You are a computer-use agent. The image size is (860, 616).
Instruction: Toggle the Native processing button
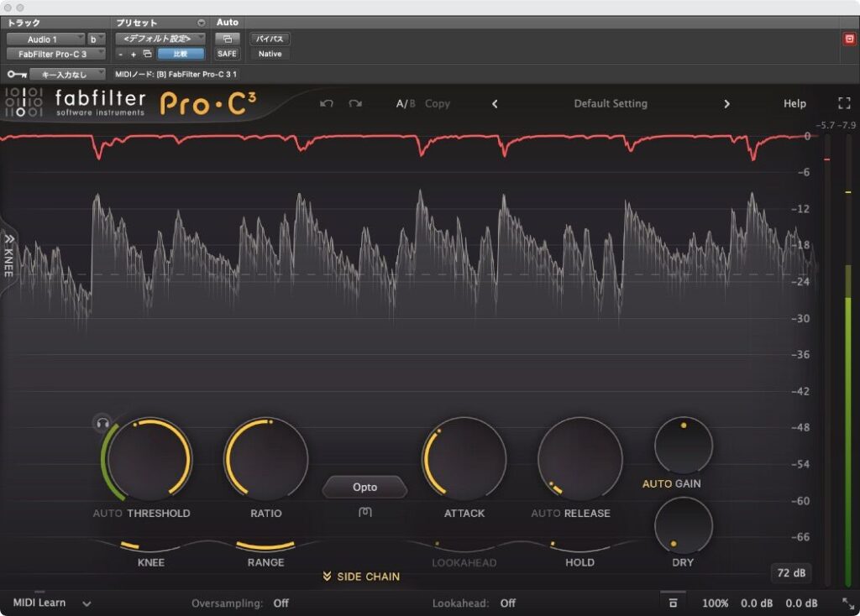tap(270, 54)
